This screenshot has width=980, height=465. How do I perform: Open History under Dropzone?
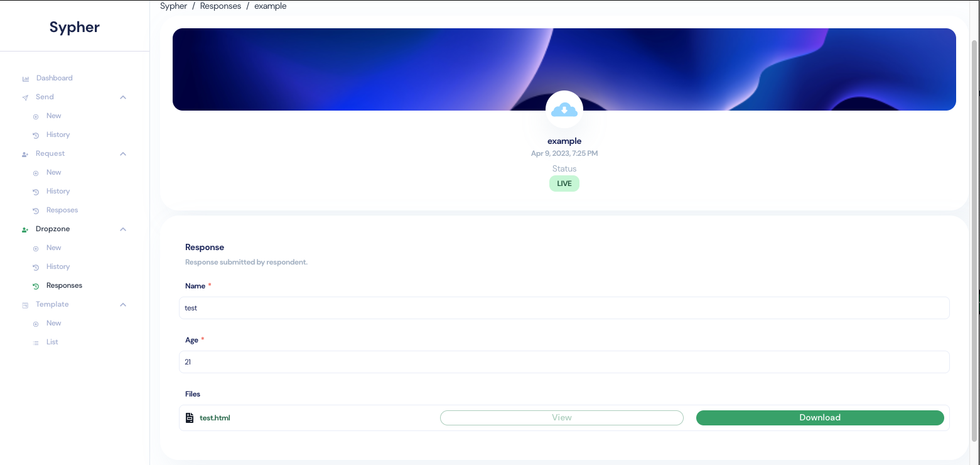pos(58,266)
